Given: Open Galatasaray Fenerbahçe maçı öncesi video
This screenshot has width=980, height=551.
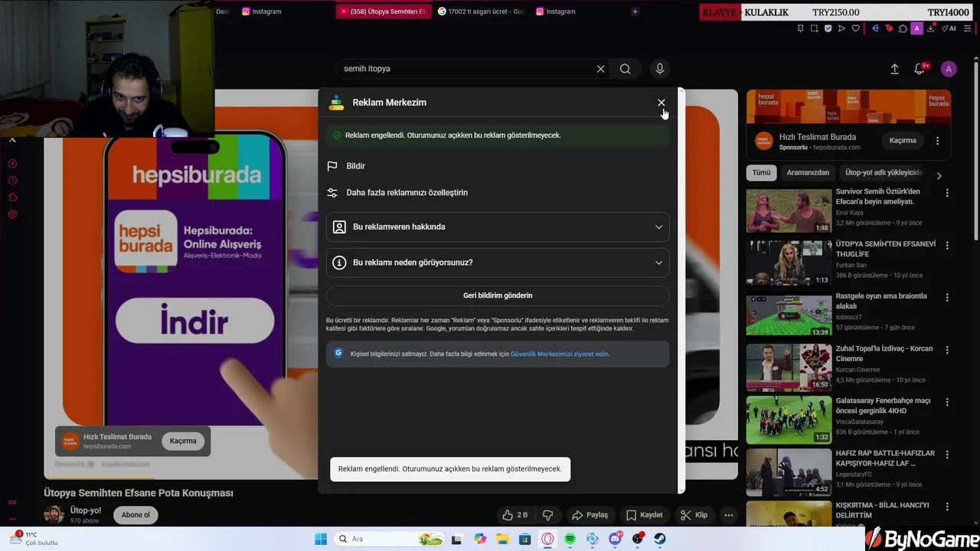Looking at the screenshot, I should click(x=883, y=406).
